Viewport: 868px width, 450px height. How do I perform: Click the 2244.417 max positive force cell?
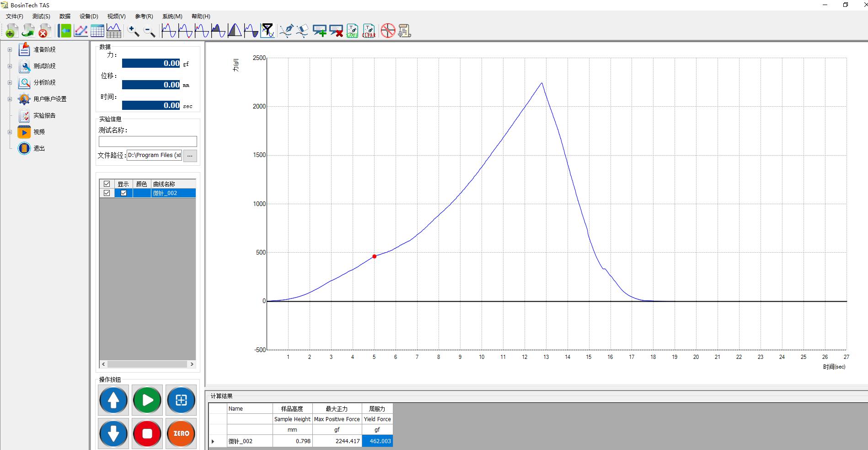tap(337, 441)
